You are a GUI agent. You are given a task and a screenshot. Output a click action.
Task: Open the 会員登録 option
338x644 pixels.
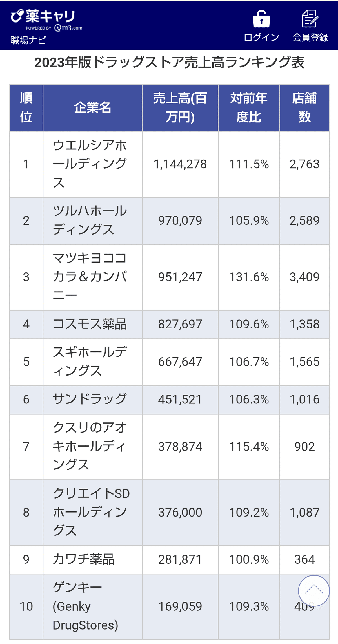[x=310, y=37]
